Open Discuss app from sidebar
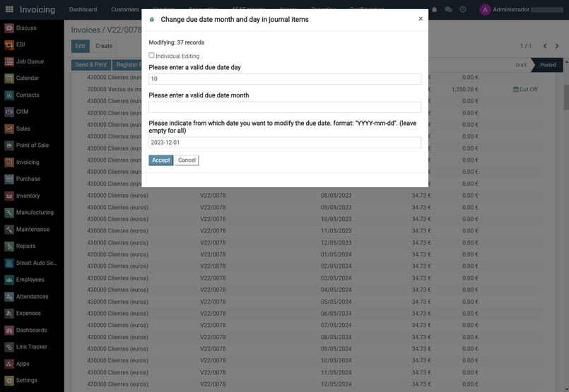This screenshot has height=392, width=569. click(9, 28)
